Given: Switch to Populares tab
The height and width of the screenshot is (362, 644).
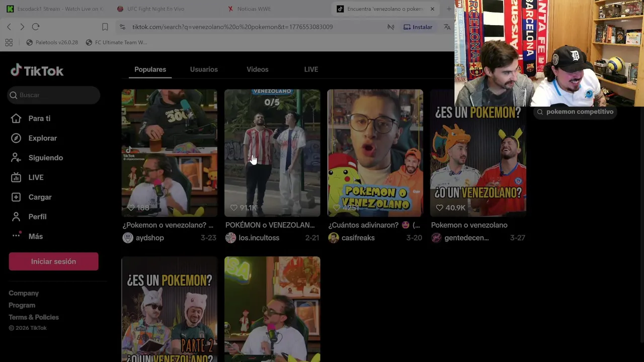Looking at the screenshot, I should pos(150,69).
